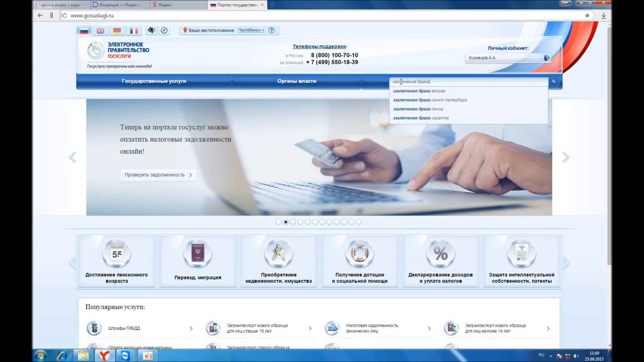
Task: Select suggestion заключение брака санкт петербург
Action: click(468, 100)
